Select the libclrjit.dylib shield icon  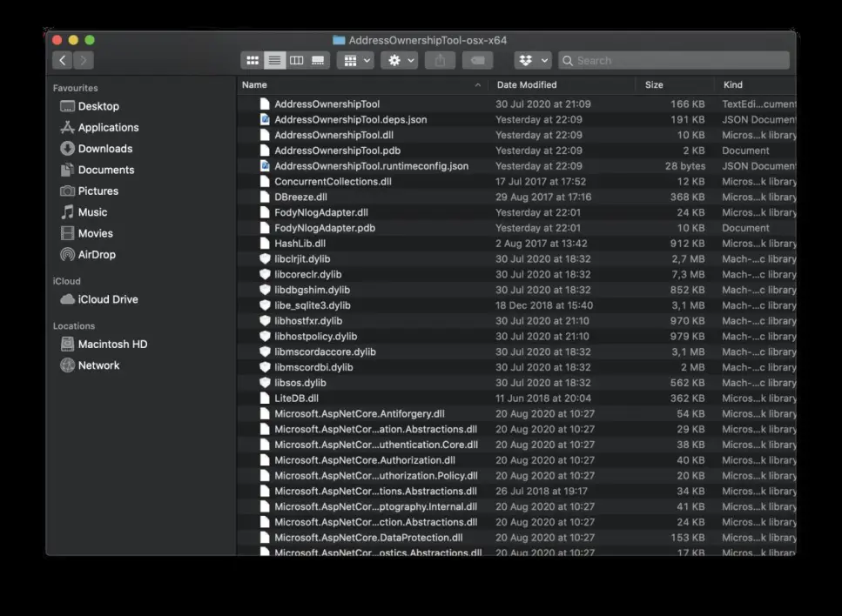coord(265,258)
